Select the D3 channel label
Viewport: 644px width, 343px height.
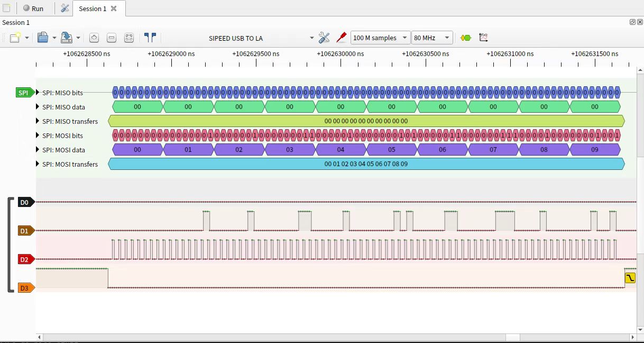[26, 288]
